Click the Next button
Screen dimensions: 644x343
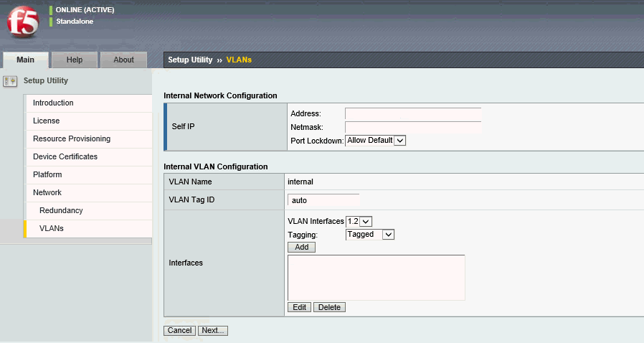click(x=213, y=330)
